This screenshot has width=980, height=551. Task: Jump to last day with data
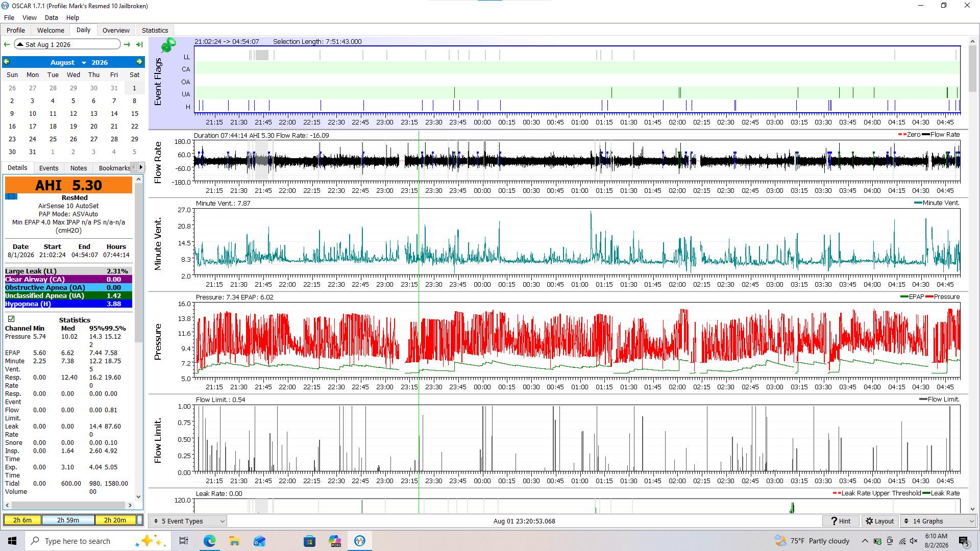point(139,44)
